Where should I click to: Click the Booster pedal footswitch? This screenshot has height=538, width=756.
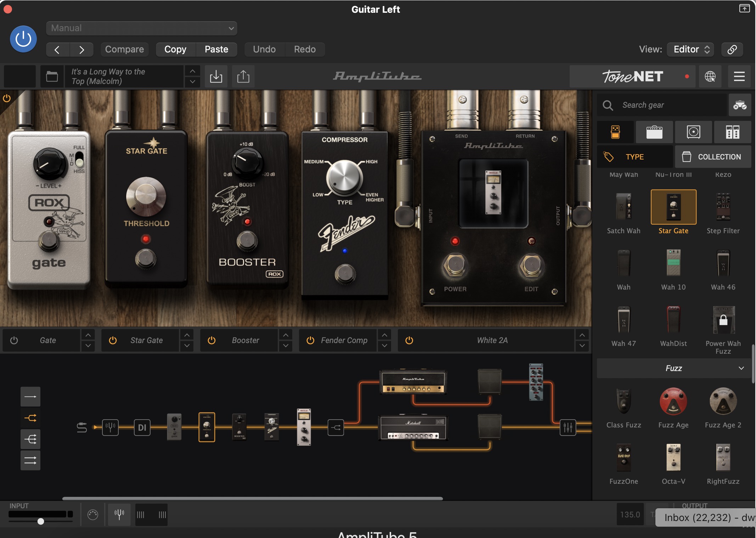(x=247, y=241)
